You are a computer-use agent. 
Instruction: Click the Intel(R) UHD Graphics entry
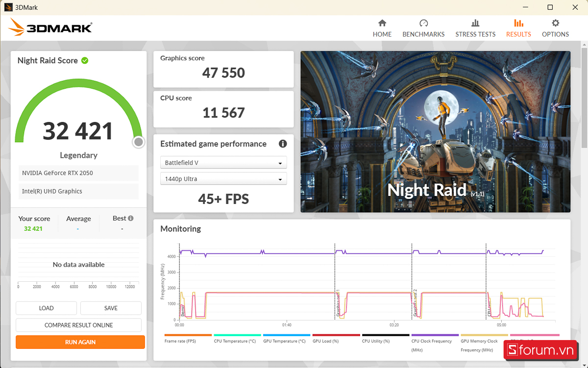click(x=78, y=191)
